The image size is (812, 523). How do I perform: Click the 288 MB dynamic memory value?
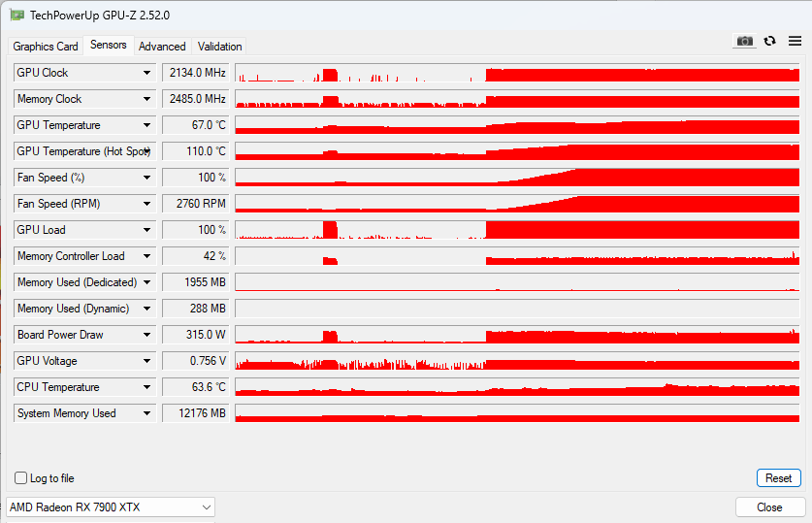tap(196, 309)
